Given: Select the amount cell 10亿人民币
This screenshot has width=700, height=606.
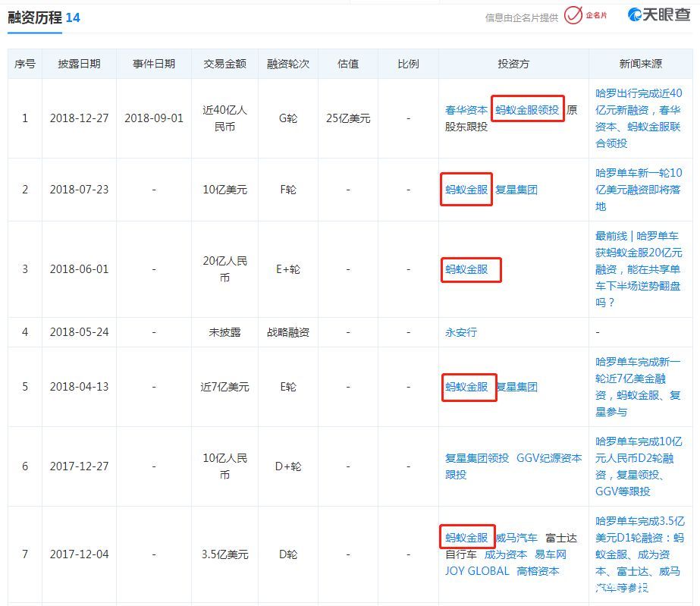Looking at the screenshot, I should [224, 466].
